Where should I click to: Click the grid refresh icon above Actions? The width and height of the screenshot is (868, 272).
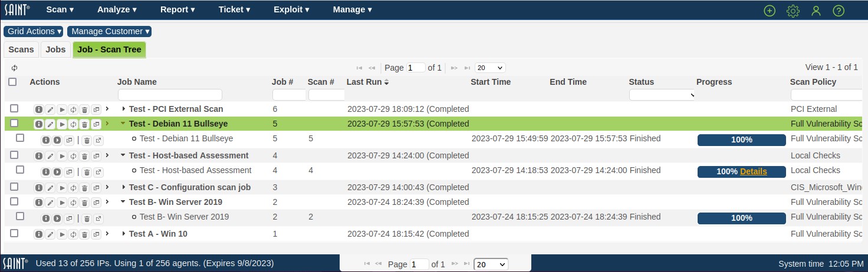(x=14, y=68)
